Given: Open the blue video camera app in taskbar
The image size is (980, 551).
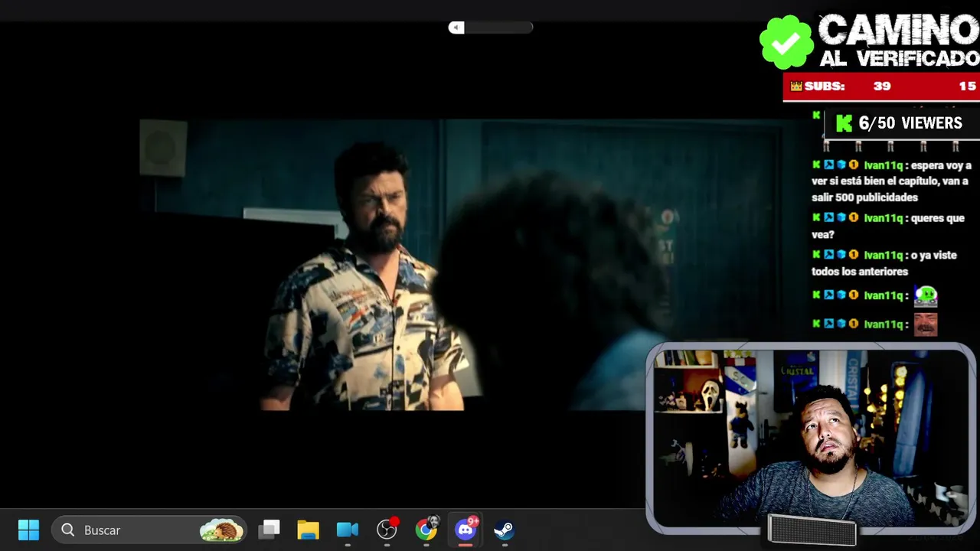Looking at the screenshot, I should (348, 530).
